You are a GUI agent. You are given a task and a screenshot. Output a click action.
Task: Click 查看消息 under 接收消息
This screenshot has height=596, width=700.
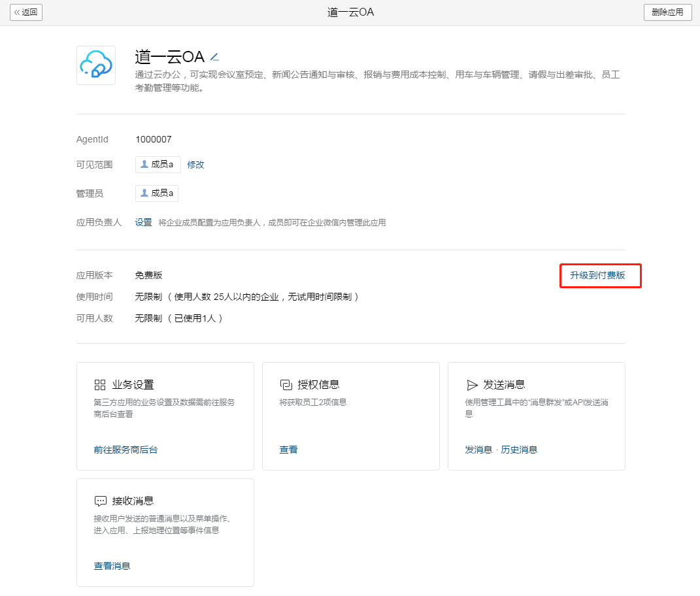112,566
